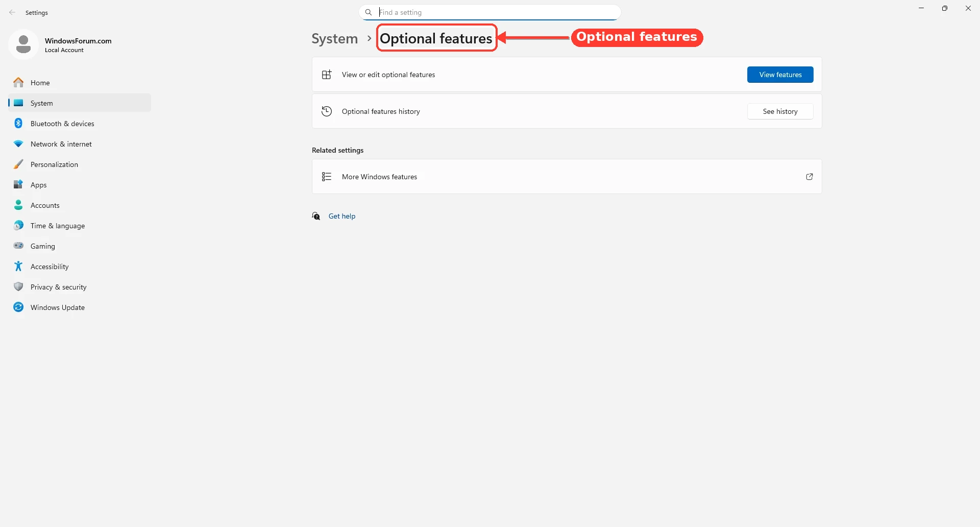
Task: Click the optional features grid-plus icon
Action: pos(327,75)
